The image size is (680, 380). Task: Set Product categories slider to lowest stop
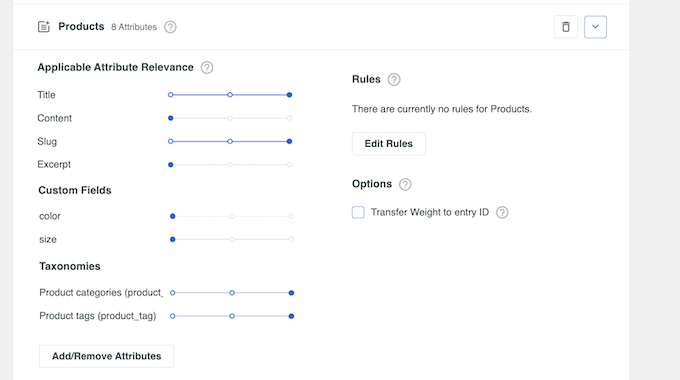(173, 293)
